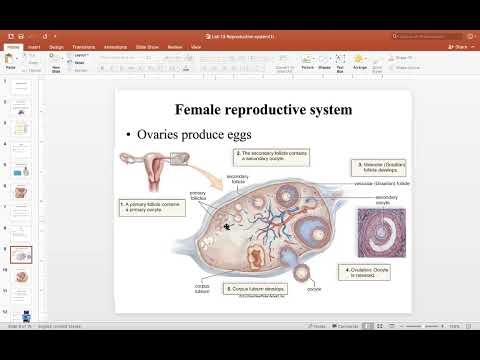Select slide 12 thumbnail
480x360 pixels.
21,316
